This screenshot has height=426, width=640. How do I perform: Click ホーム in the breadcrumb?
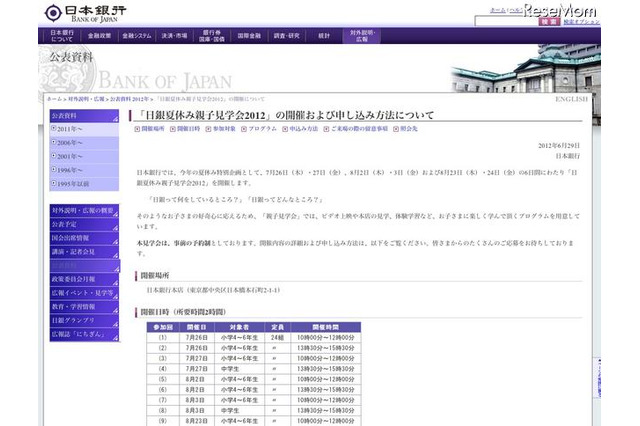tap(54, 99)
